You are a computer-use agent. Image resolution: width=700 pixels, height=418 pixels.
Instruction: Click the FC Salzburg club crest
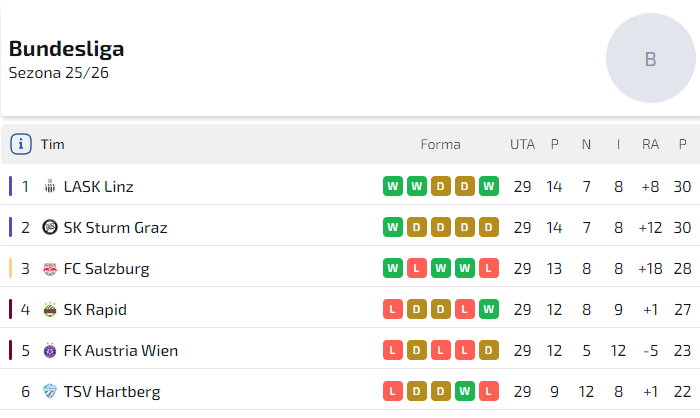point(50,269)
